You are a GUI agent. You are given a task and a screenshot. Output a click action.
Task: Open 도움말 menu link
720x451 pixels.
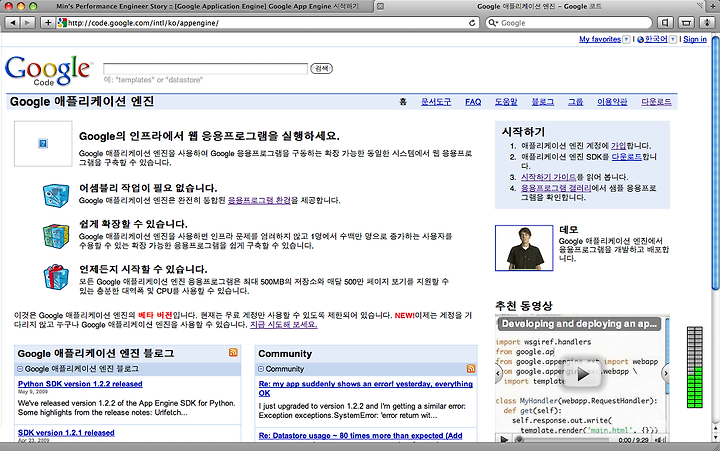click(506, 102)
